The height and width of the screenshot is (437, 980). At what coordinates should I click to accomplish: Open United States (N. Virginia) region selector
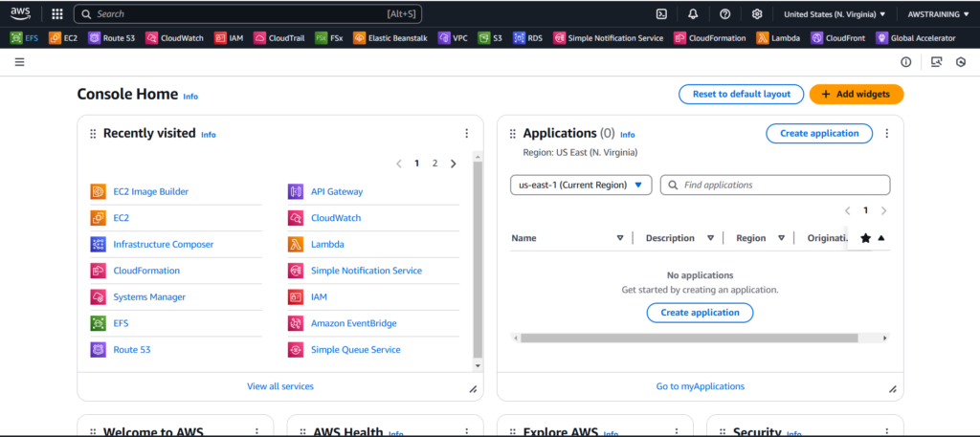pos(835,14)
